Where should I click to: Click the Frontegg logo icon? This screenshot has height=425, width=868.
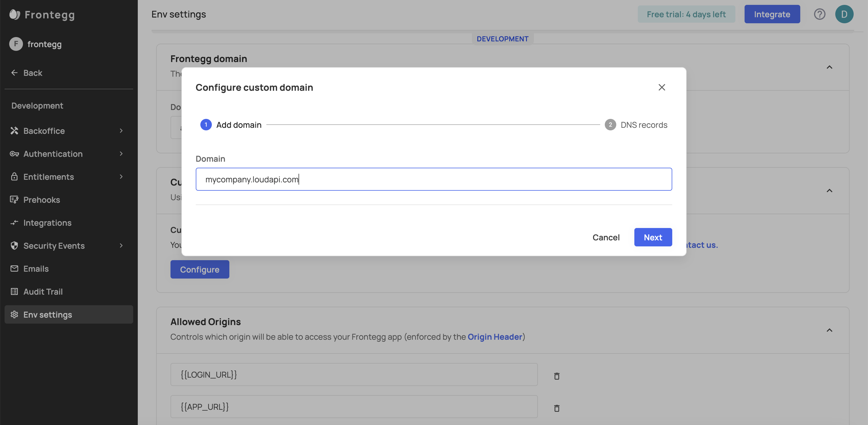(x=14, y=14)
